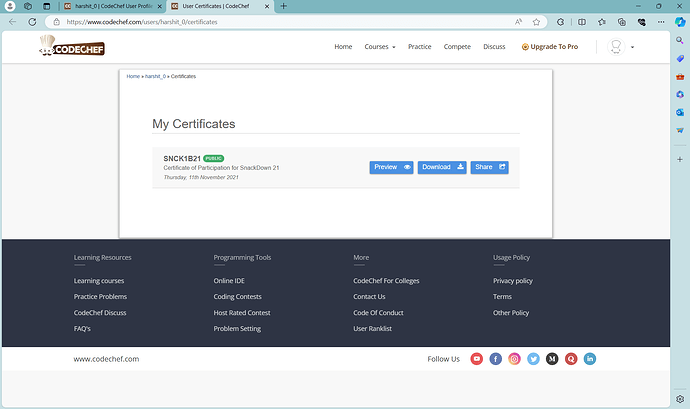Add page to favorites star icon

(536, 22)
